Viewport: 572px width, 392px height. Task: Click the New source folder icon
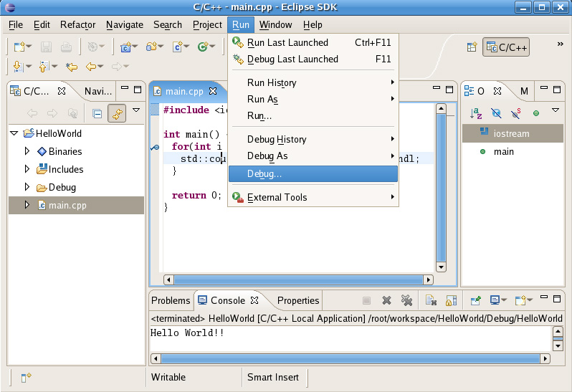click(151, 47)
